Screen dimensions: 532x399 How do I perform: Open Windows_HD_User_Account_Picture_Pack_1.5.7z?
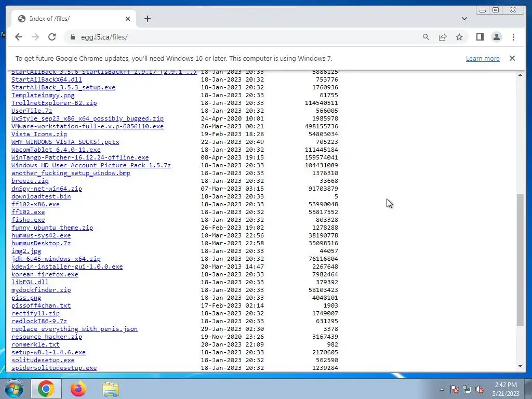coord(91,165)
